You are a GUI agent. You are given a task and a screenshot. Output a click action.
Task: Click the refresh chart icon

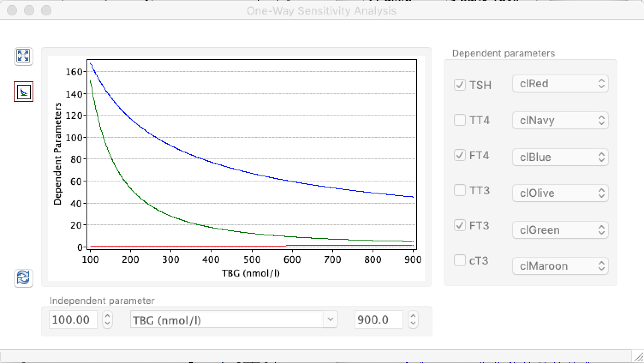pos(23,278)
